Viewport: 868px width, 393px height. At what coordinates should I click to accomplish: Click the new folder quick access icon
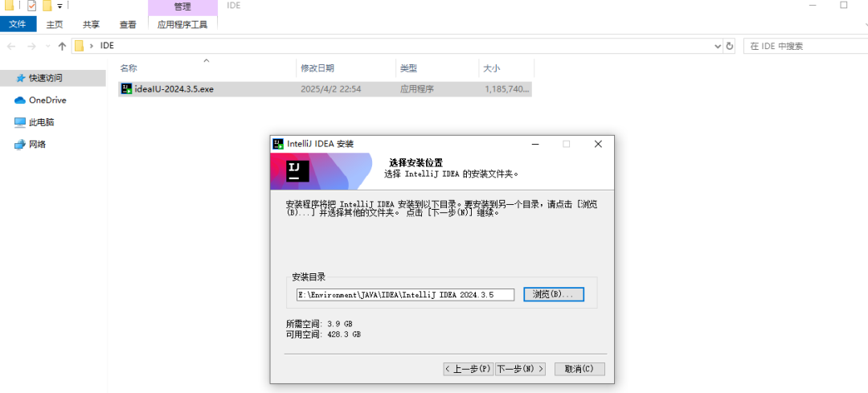47,6
